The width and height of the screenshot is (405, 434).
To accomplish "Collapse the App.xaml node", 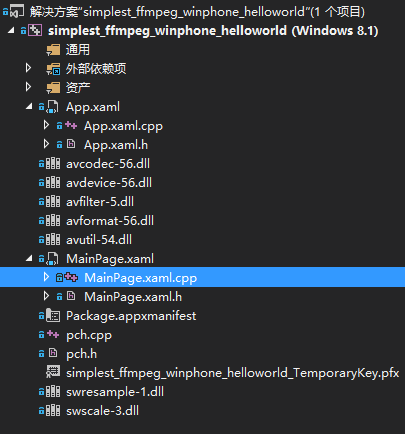I will 29,107.
